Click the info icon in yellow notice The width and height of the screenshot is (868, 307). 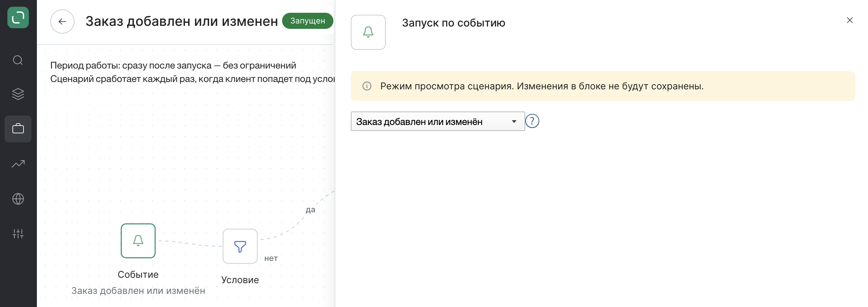point(367,86)
